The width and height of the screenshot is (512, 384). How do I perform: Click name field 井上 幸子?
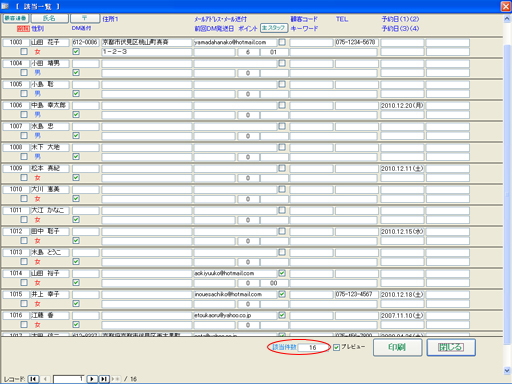pyautogui.click(x=50, y=294)
